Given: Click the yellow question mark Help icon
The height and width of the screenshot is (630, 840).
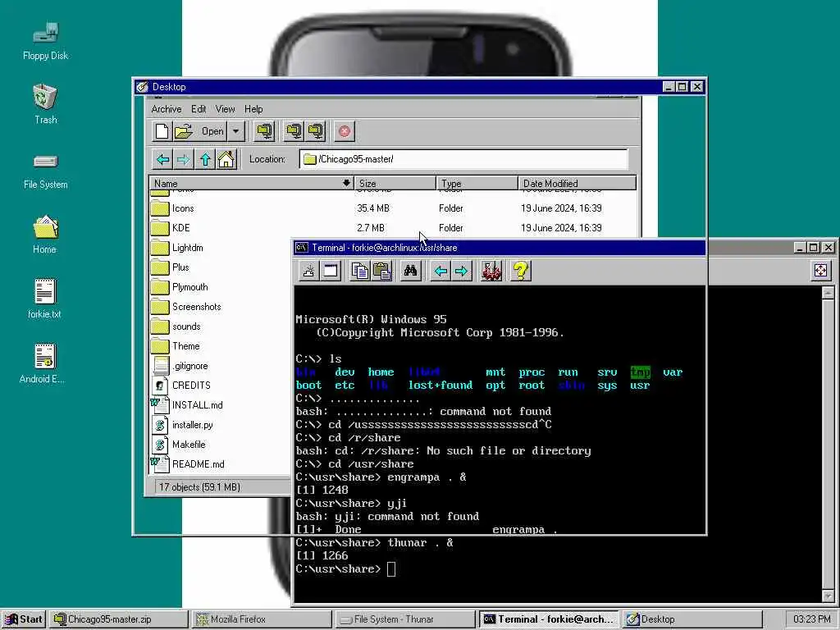Looking at the screenshot, I should click(520, 271).
